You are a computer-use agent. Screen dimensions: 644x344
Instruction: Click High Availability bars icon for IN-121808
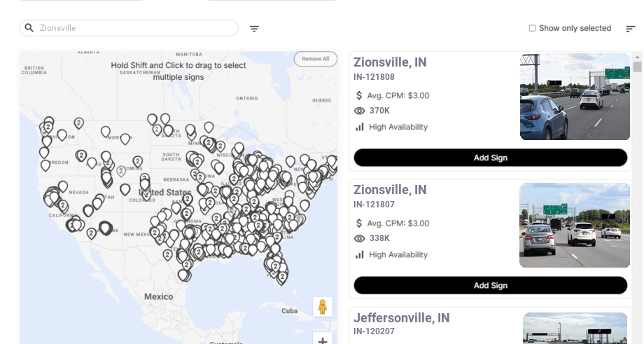pos(360,127)
